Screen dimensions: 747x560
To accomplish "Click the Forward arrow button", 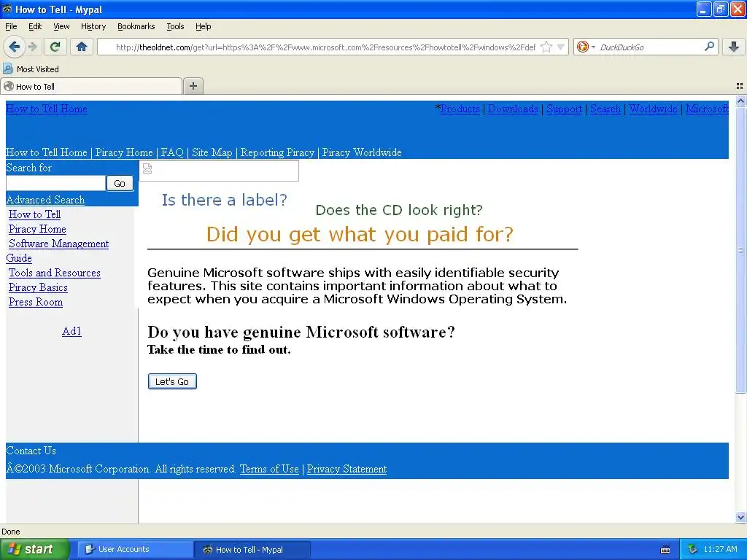I will point(33,47).
